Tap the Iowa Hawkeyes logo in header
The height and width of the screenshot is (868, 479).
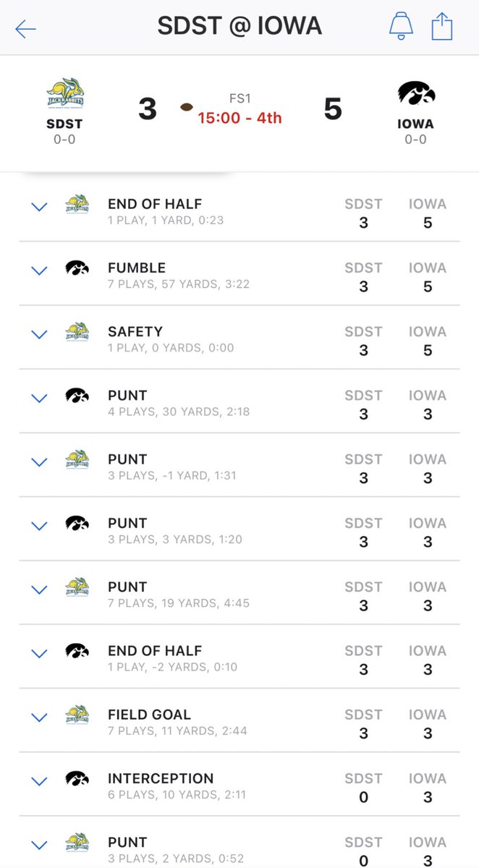[x=415, y=95]
